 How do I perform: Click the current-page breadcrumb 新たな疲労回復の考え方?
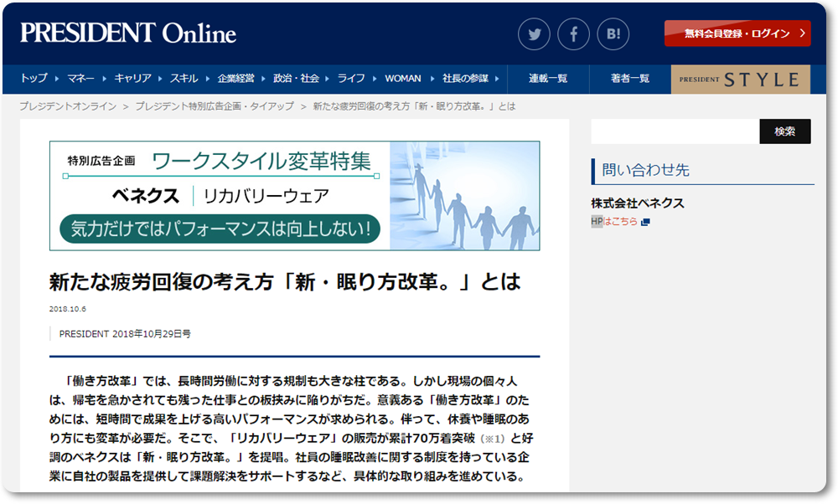pos(414,106)
